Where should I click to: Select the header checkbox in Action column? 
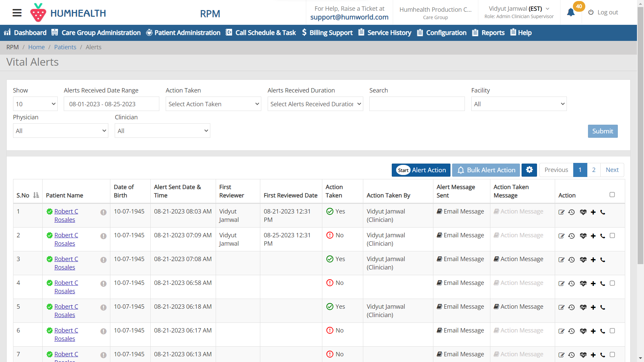612,194
